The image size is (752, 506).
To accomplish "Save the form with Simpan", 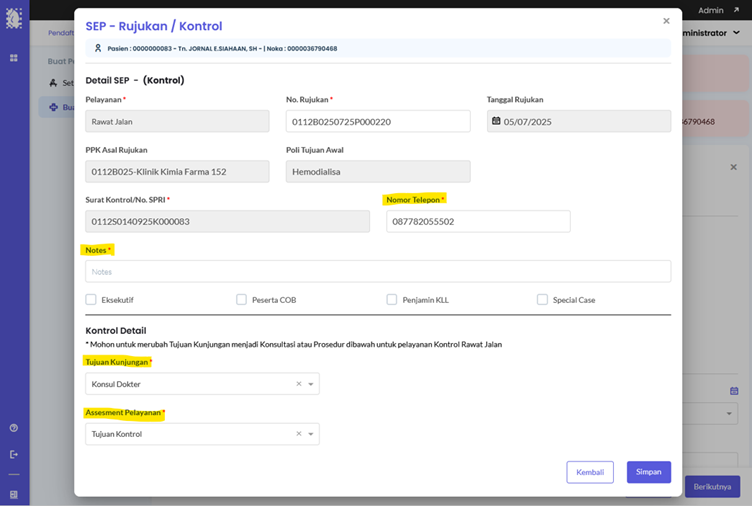I will tap(648, 472).
